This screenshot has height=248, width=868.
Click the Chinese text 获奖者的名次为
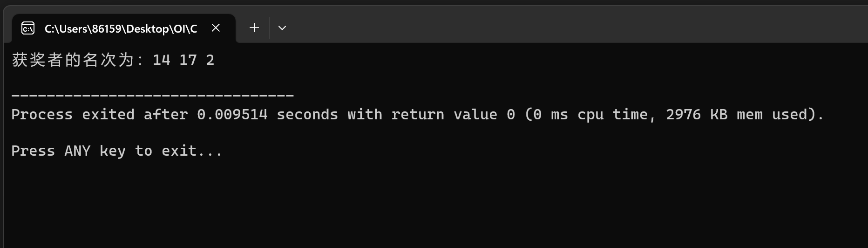[x=75, y=60]
